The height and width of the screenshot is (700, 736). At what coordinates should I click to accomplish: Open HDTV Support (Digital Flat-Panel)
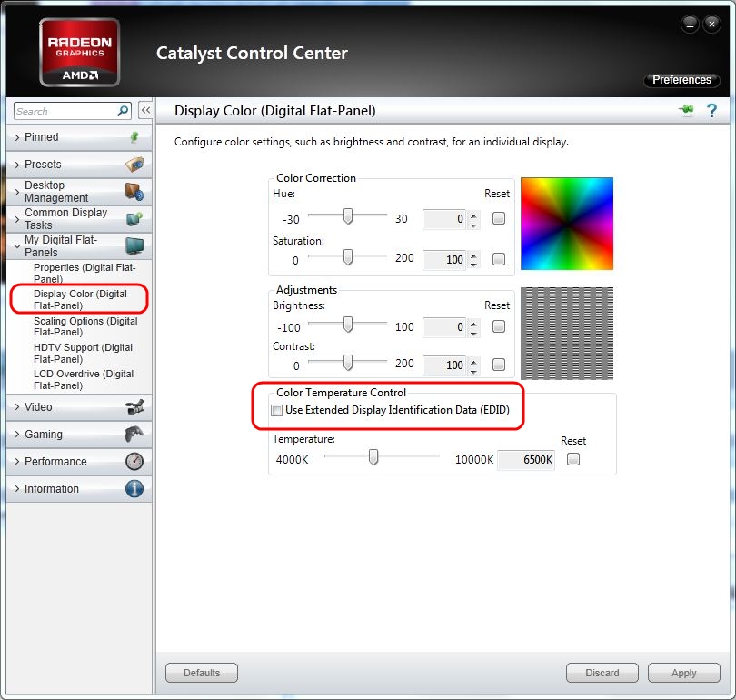83,353
